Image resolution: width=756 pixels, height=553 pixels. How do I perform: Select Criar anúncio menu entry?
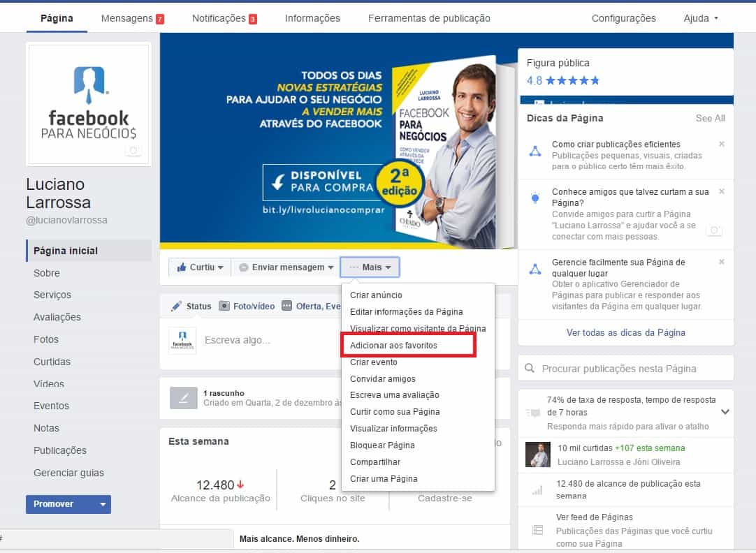376,295
